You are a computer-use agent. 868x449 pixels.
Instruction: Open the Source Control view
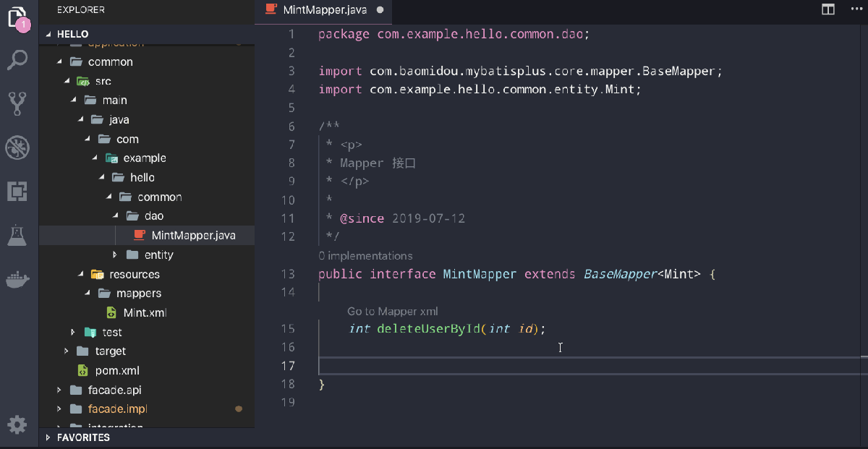pyautogui.click(x=18, y=105)
